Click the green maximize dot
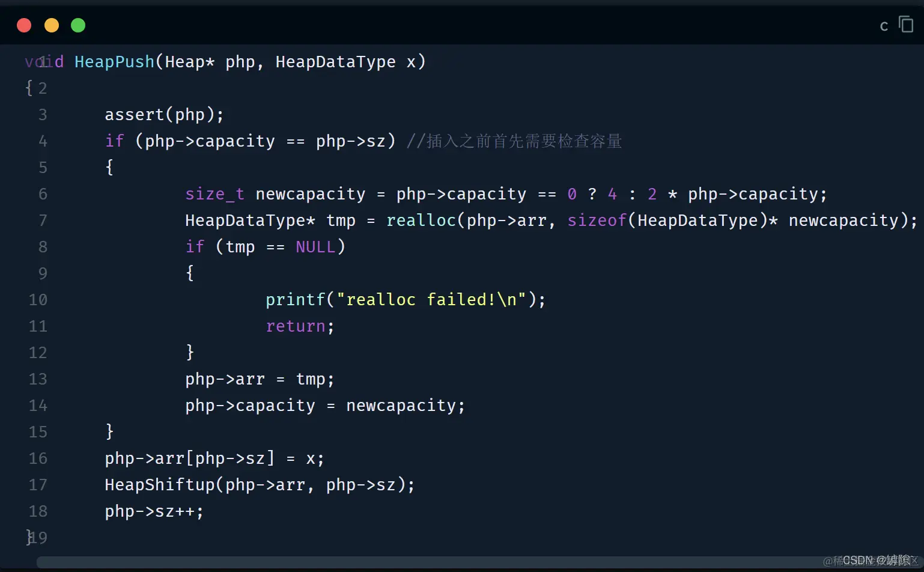924x572 pixels. [x=78, y=25]
